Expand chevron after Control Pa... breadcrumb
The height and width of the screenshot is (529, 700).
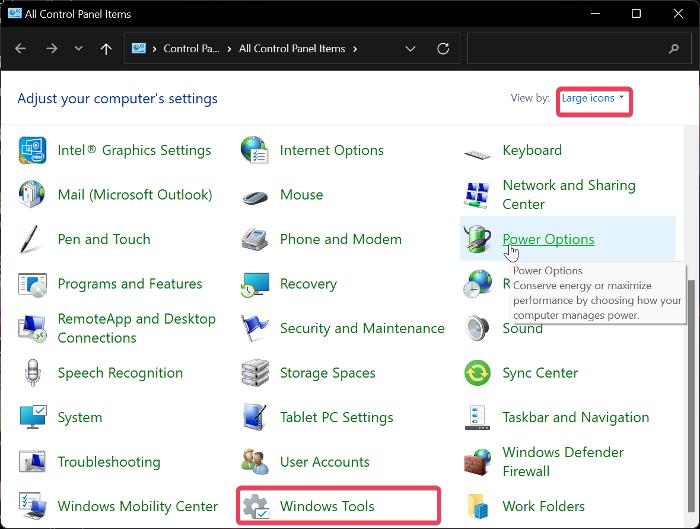229,49
